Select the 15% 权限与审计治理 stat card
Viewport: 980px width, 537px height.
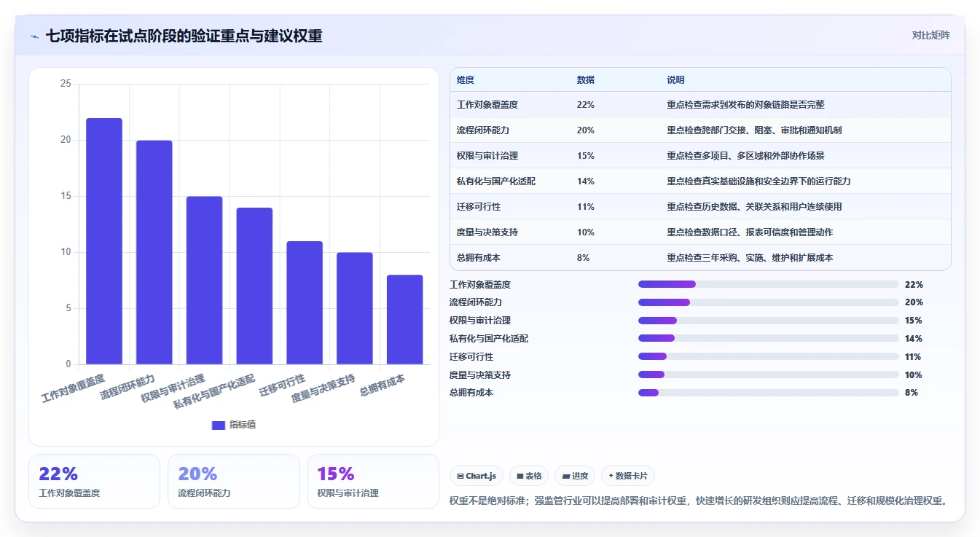click(x=373, y=481)
